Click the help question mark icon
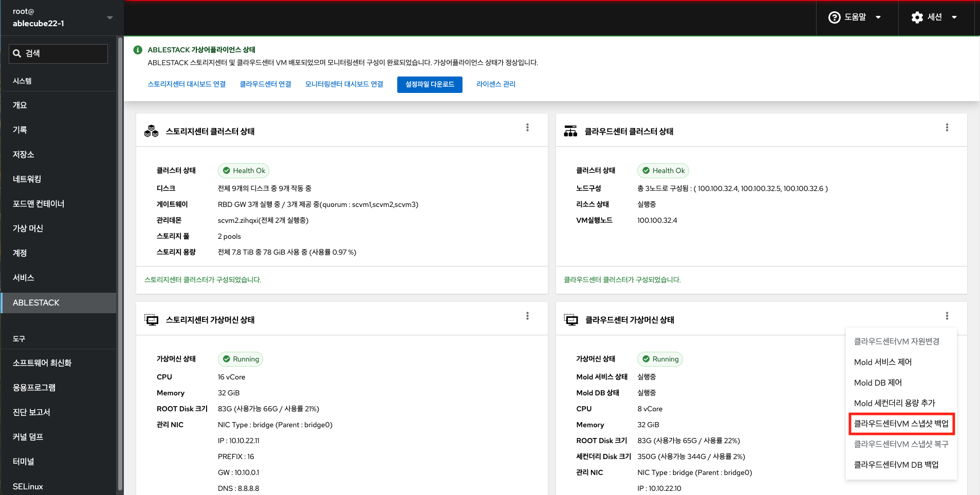This screenshot has height=495, width=980. click(x=834, y=17)
